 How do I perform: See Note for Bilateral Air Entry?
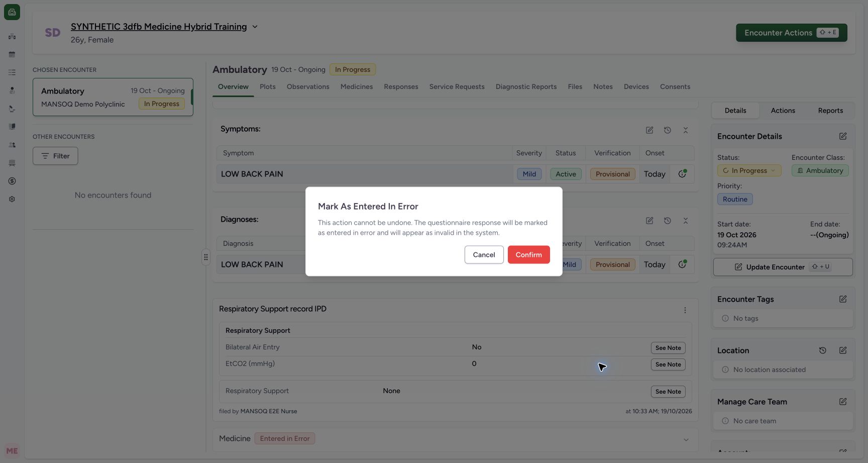tap(668, 348)
